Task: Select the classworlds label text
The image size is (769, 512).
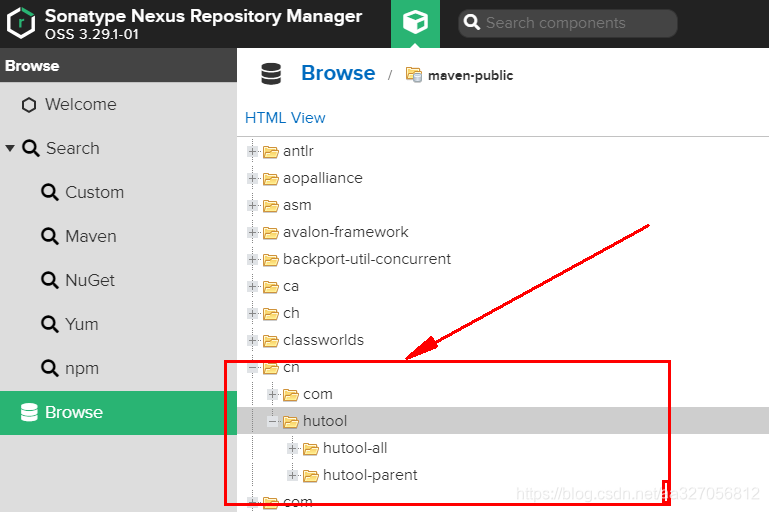Action: coord(323,340)
